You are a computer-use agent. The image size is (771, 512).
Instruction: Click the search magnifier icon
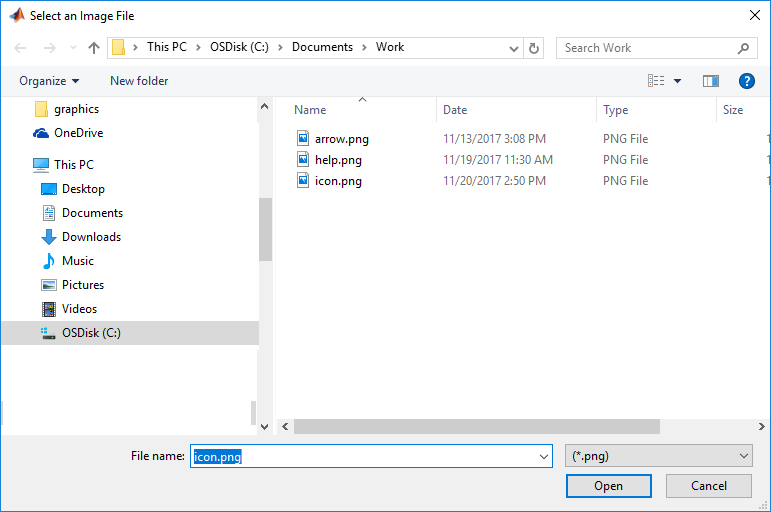click(x=744, y=48)
